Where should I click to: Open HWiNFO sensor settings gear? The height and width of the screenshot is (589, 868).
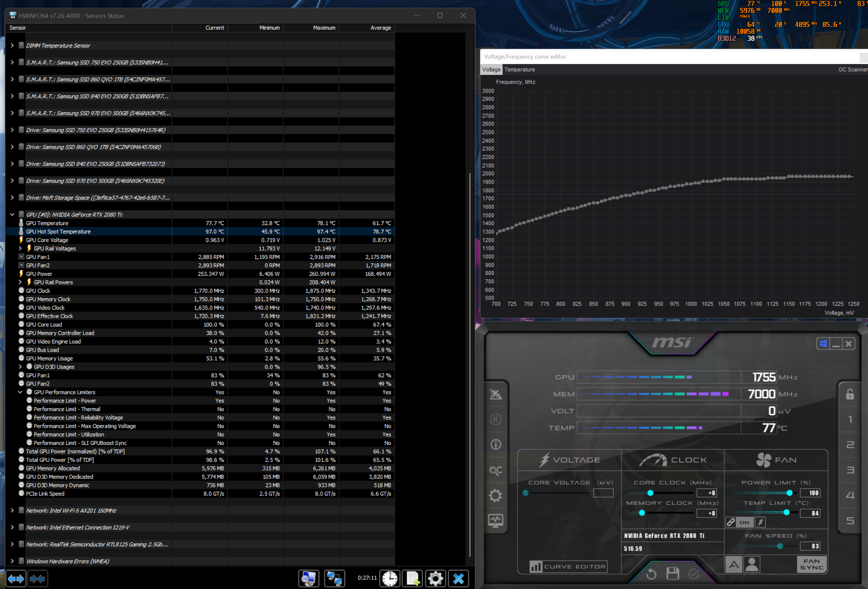click(435, 578)
